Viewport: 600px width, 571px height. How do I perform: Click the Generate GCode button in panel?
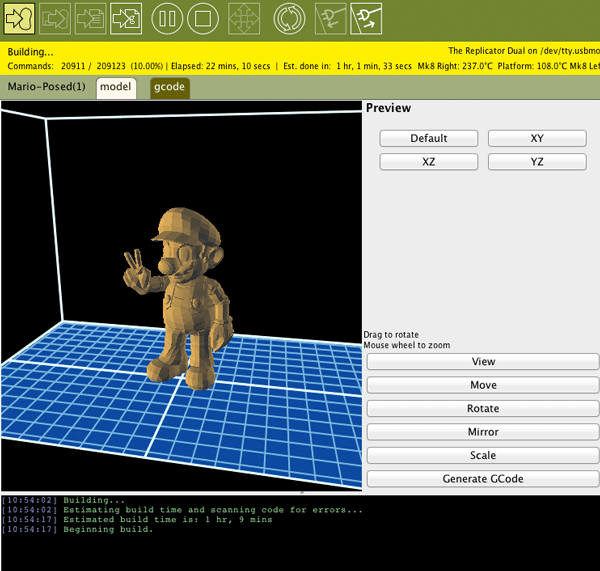point(483,478)
